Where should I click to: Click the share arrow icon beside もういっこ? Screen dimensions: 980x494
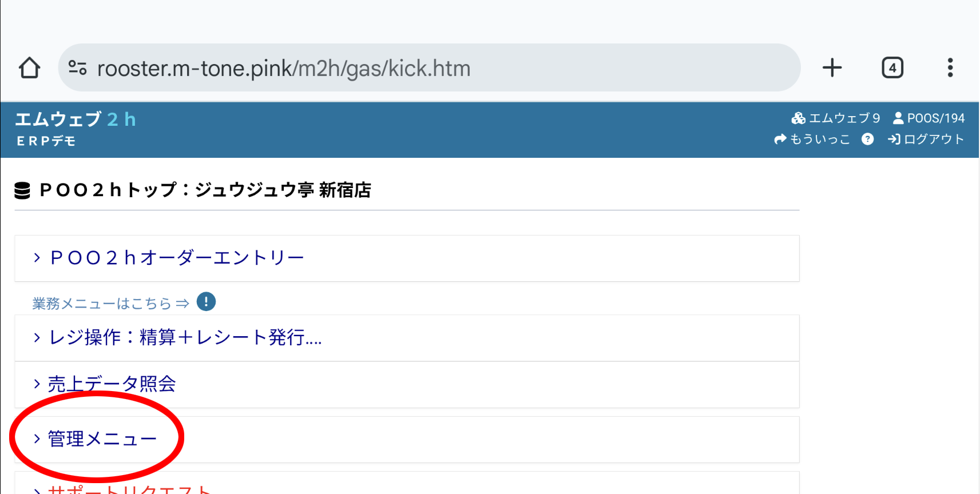coord(779,139)
